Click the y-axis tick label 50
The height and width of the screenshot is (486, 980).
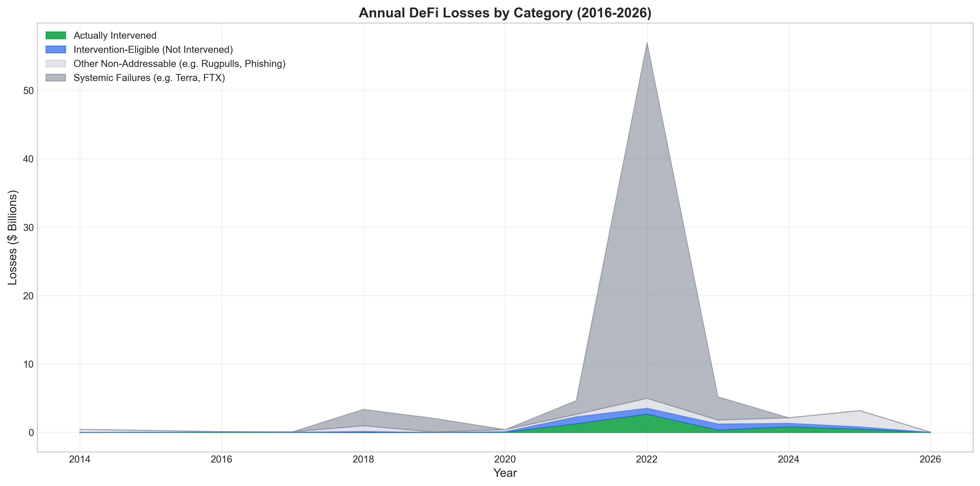tap(28, 90)
